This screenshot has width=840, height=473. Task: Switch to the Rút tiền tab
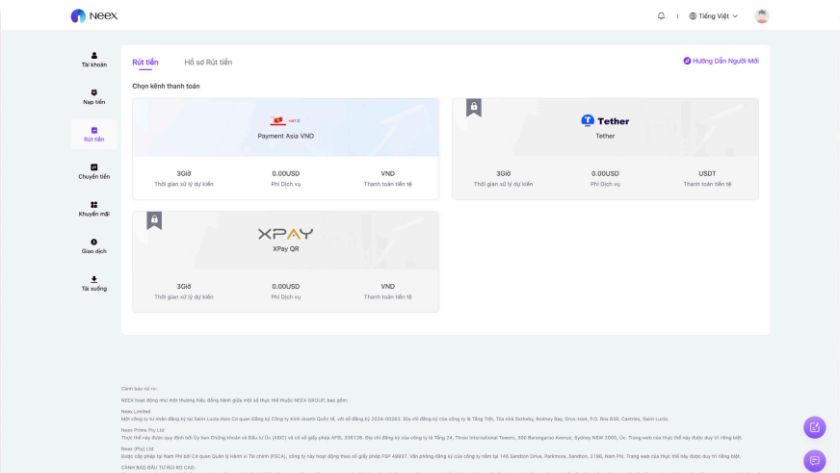point(145,62)
